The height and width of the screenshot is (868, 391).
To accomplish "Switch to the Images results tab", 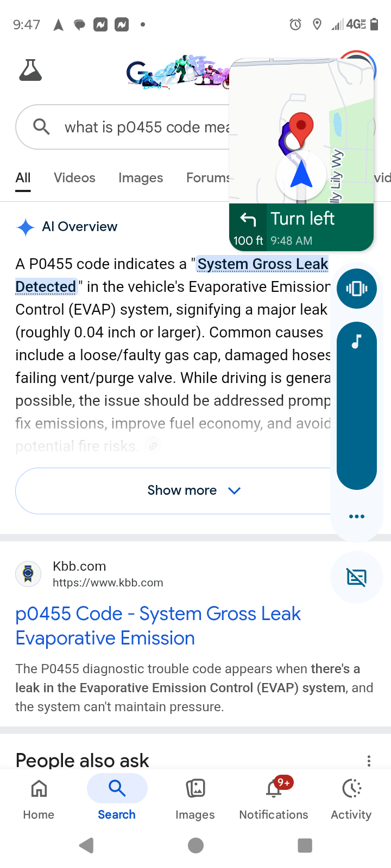I will [x=141, y=178].
